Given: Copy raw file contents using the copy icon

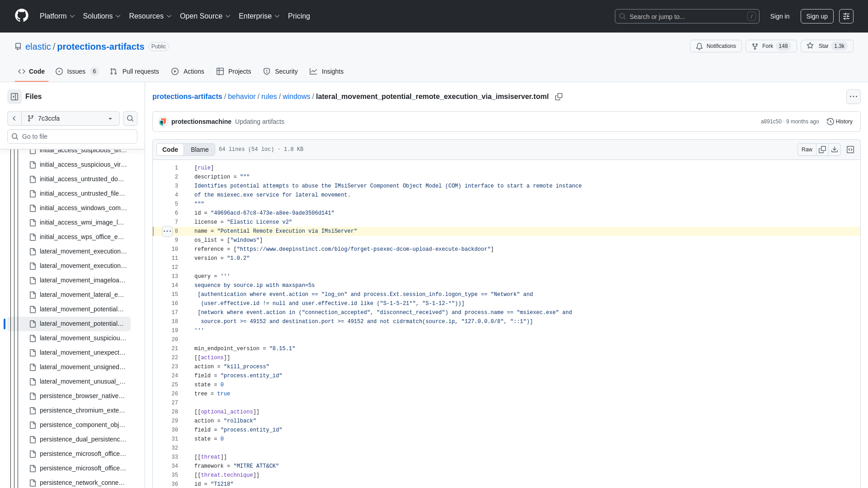Looking at the screenshot, I should coord(823,149).
